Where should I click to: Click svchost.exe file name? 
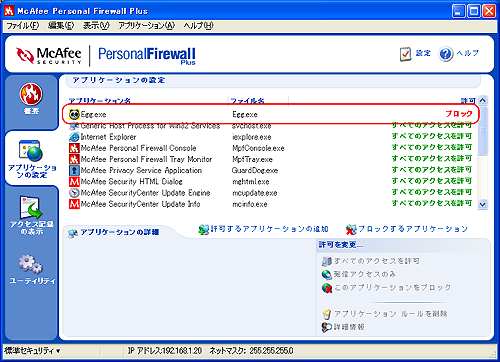pyautogui.click(x=252, y=126)
